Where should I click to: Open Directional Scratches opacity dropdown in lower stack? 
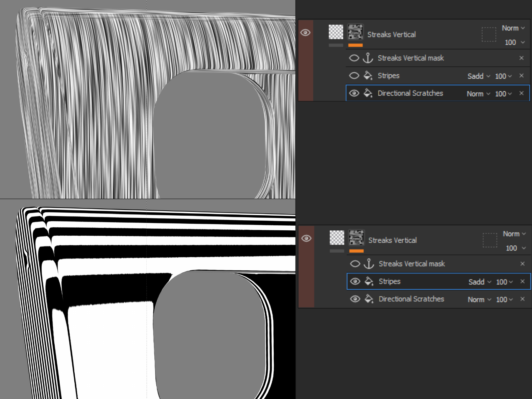pyautogui.click(x=505, y=300)
